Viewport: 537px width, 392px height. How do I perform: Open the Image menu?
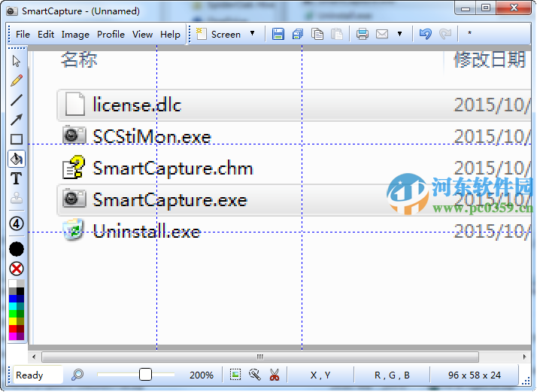tap(75, 35)
